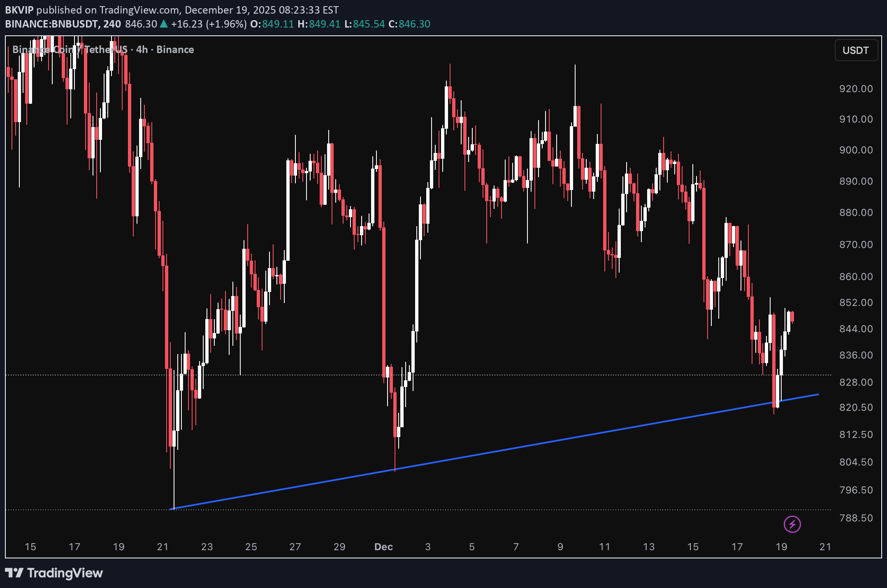Click the 900.00 level on the price scale
The height and width of the screenshot is (588, 887).
coord(857,150)
